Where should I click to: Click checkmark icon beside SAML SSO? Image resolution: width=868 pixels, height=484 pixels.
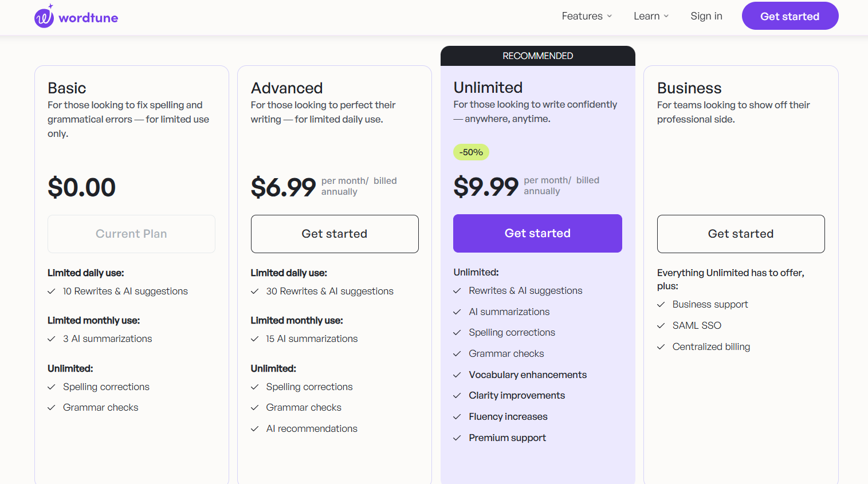661,326
